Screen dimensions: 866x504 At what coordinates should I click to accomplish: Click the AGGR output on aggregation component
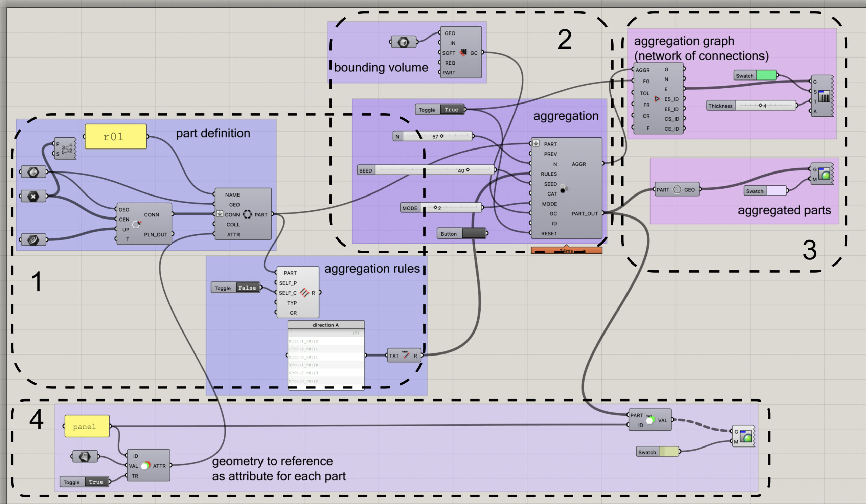pos(579,164)
